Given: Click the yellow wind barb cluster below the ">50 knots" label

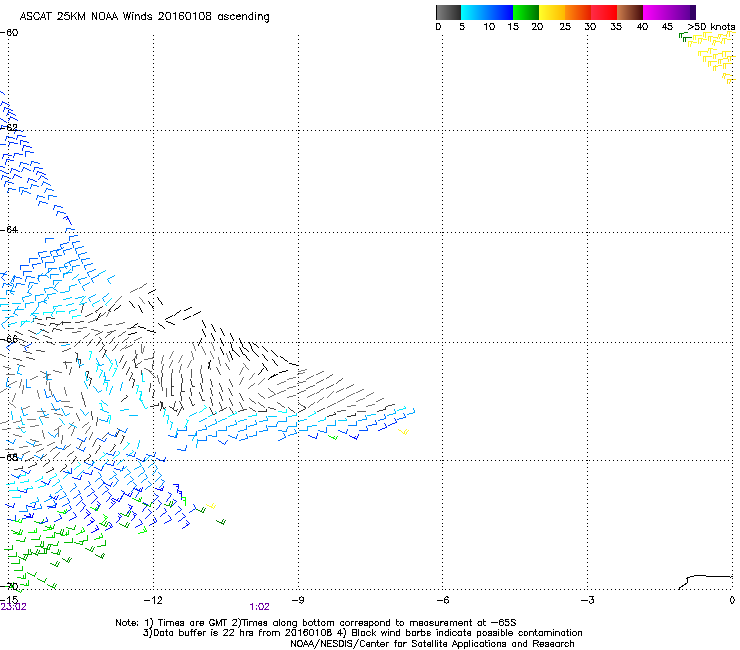Looking at the screenshot, I should [713, 57].
